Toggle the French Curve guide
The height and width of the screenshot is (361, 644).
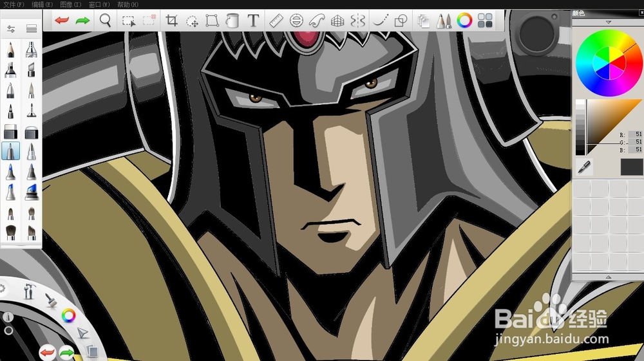tap(317, 20)
